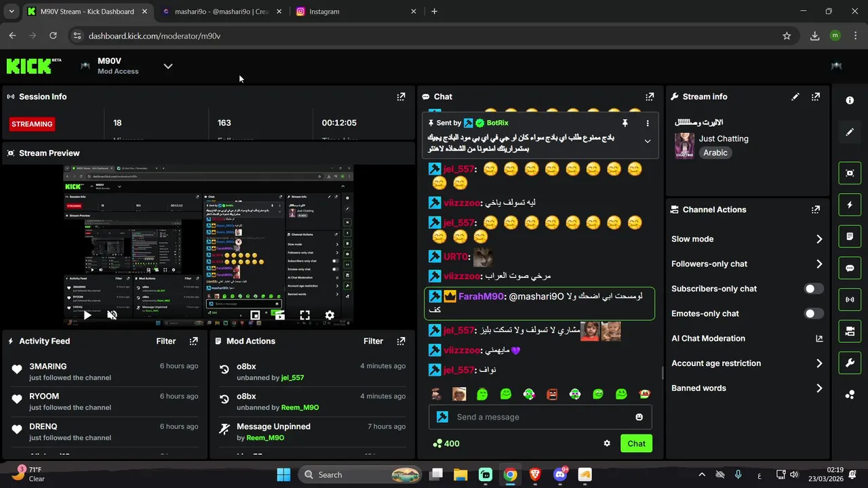Click the pin icon on pinned message
Screen dimensions: 868x488
(x=625, y=123)
